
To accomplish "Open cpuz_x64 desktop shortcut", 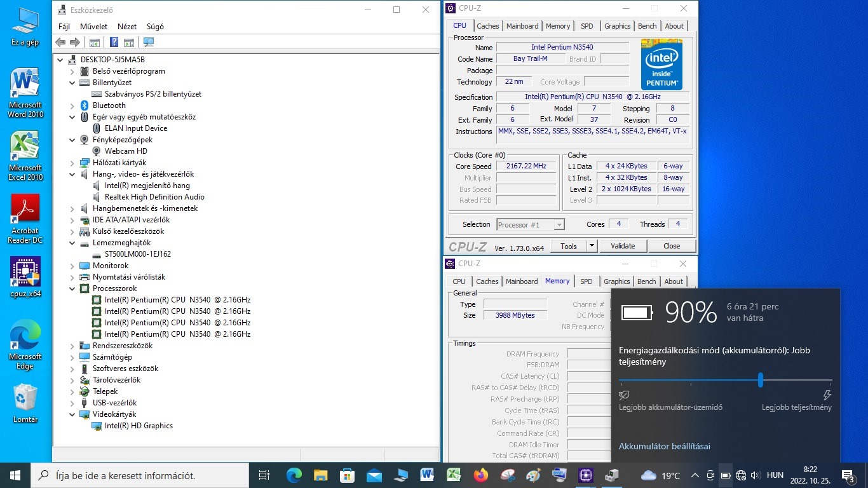I will (x=25, y=277).
